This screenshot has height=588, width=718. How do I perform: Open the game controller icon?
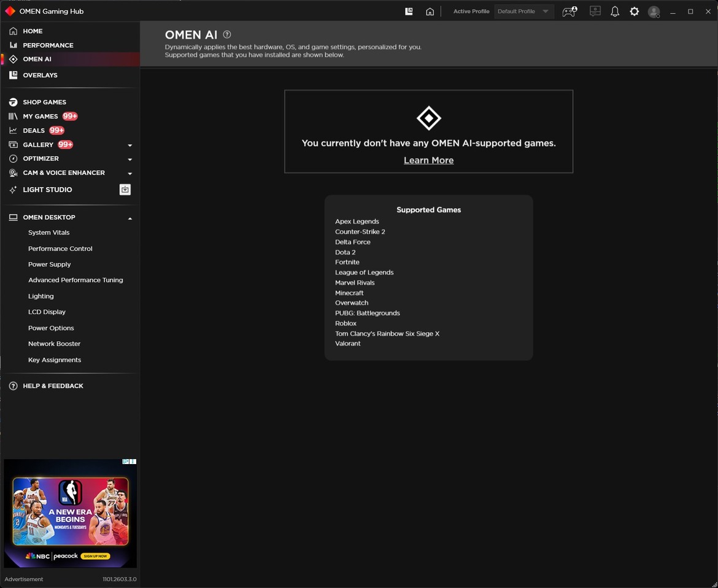tap(569, 12)
